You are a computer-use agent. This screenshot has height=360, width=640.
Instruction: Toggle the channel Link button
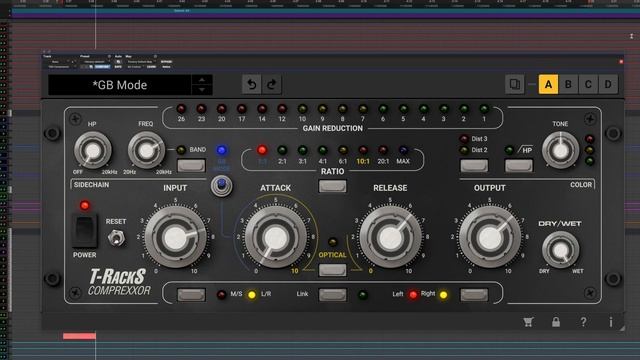333,295
